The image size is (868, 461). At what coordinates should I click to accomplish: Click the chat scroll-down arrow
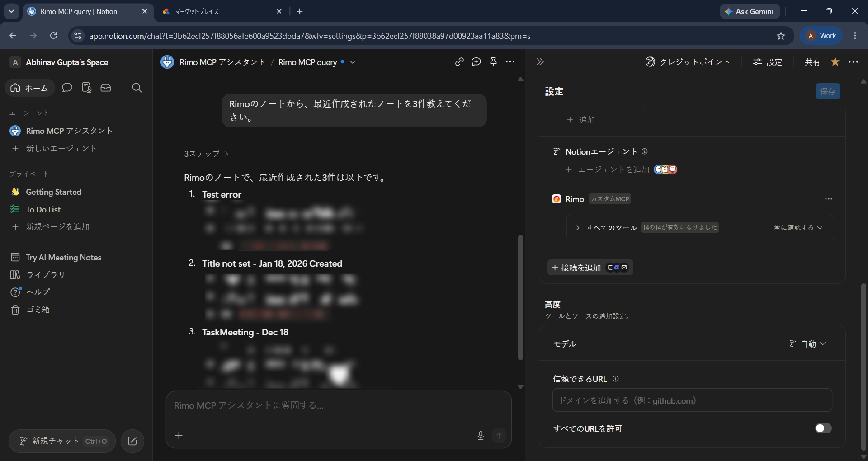click(x=520, y=387)
